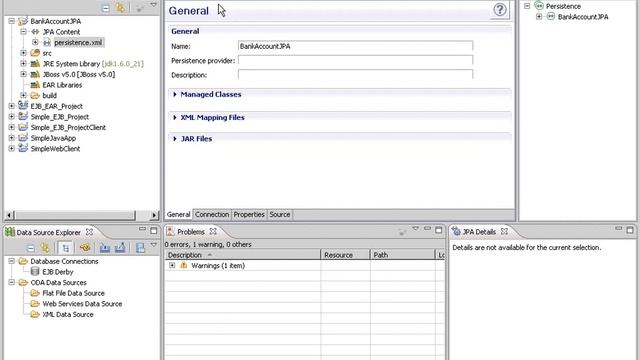Image resolution: width=640 pixels, height=360 pixels.
Task: Select EAR Libraries entry
Action: pyautogui.click(x=62, y=85)
